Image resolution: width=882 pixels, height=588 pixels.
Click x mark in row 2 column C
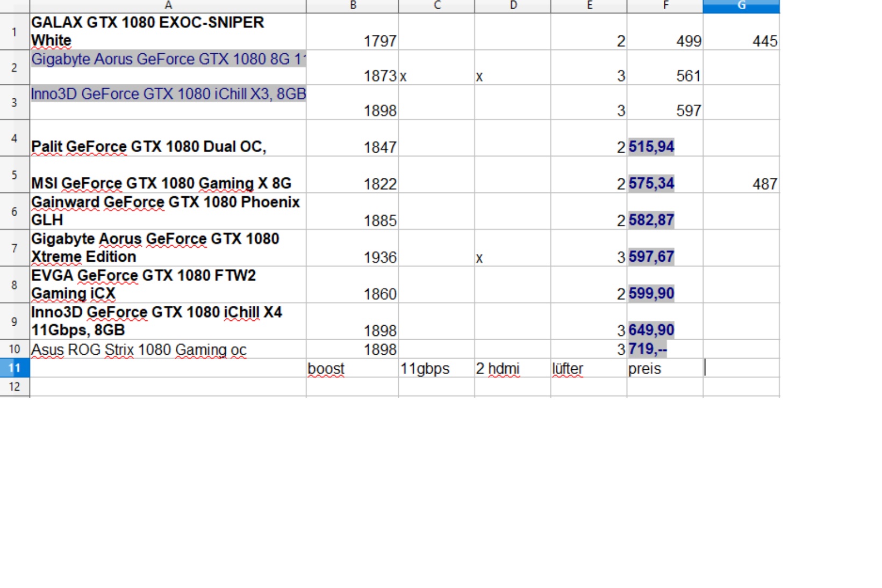point(403,76)
